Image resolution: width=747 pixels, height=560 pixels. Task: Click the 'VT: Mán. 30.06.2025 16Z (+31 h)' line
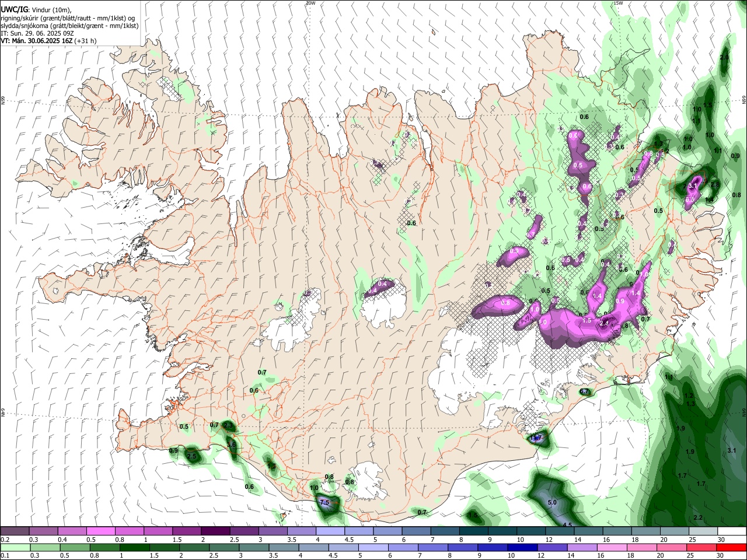48,41
